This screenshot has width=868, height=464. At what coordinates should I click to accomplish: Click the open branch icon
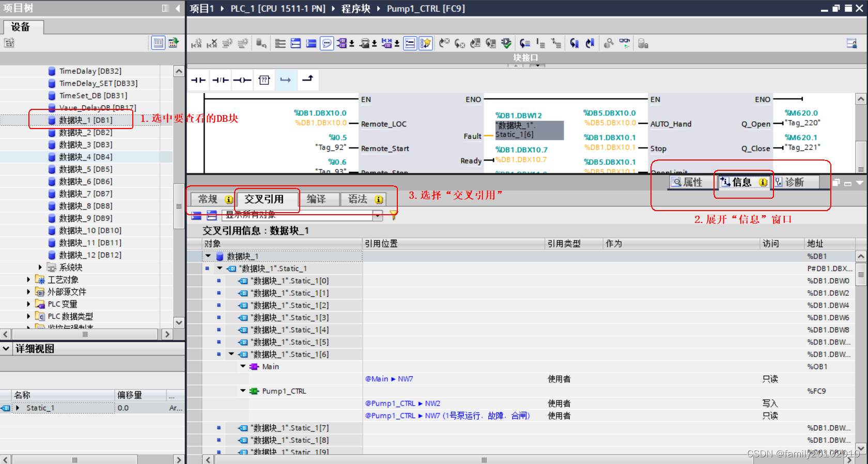tap(285, 80)
